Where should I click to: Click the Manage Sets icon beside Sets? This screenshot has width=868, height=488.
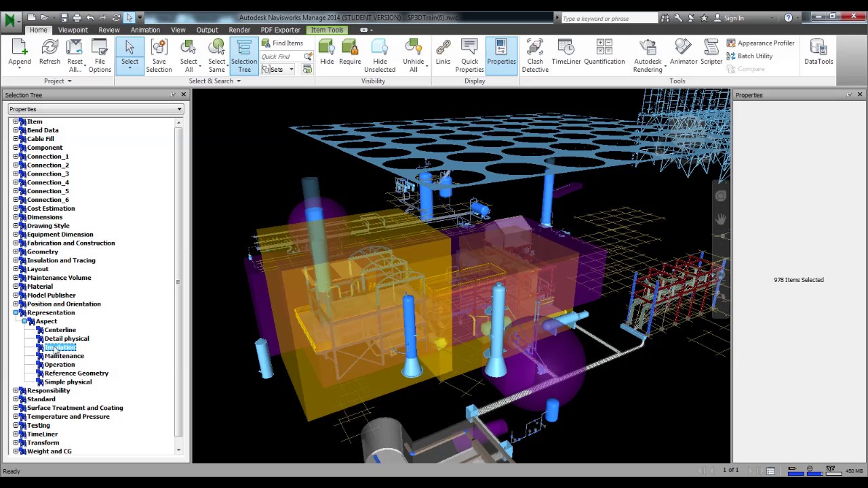307,69
